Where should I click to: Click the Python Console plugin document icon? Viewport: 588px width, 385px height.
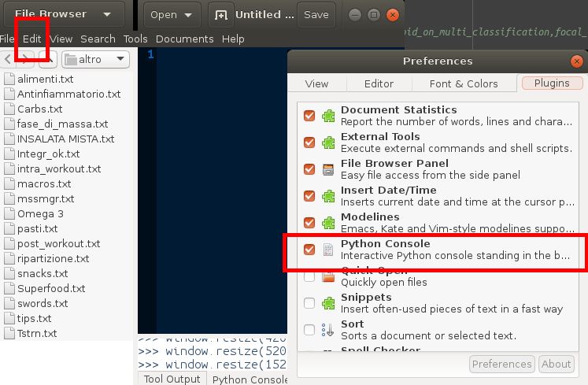pyautogui.click(x=328, y=250)
